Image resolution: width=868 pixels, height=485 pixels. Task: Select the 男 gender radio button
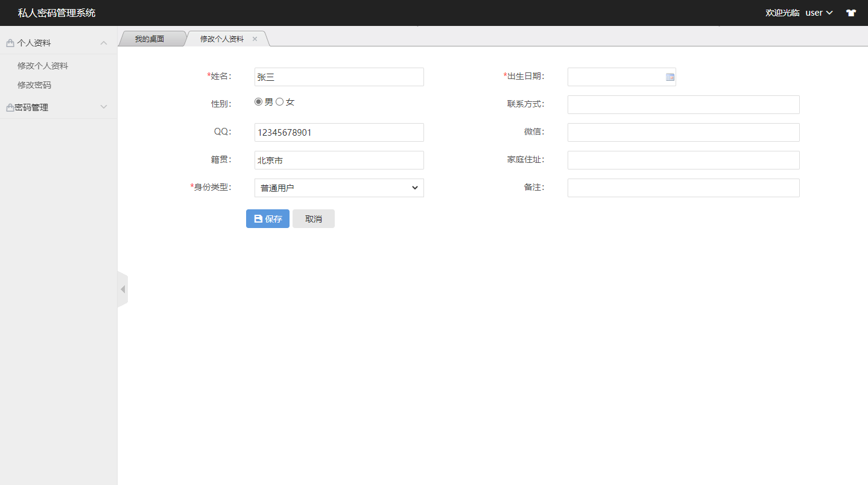coord(258,101)
